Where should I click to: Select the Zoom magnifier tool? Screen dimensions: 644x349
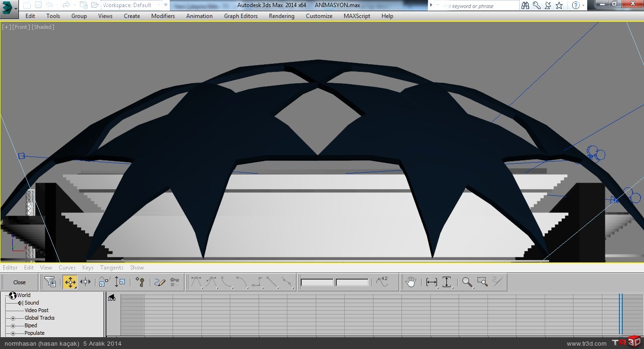[467, 282]
